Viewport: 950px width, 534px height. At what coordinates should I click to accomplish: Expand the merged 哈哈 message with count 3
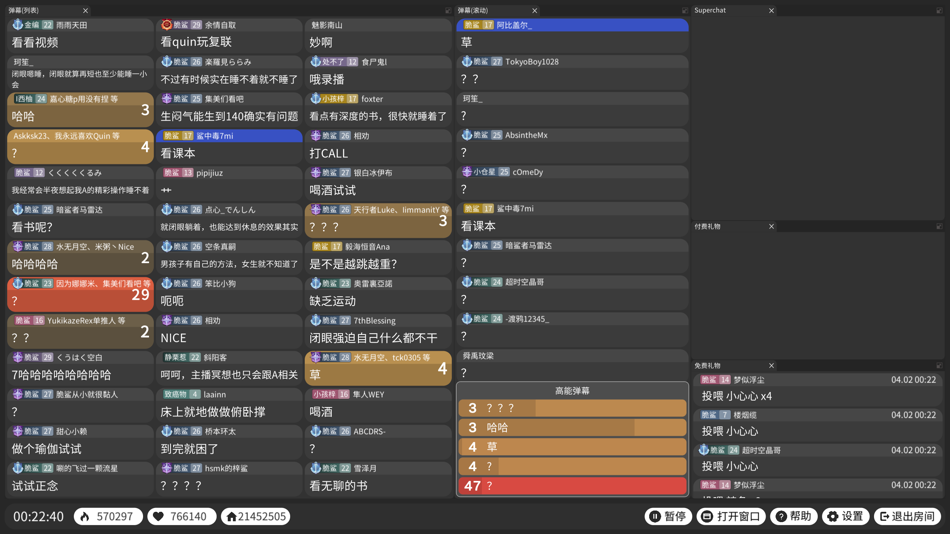point(80,109)
